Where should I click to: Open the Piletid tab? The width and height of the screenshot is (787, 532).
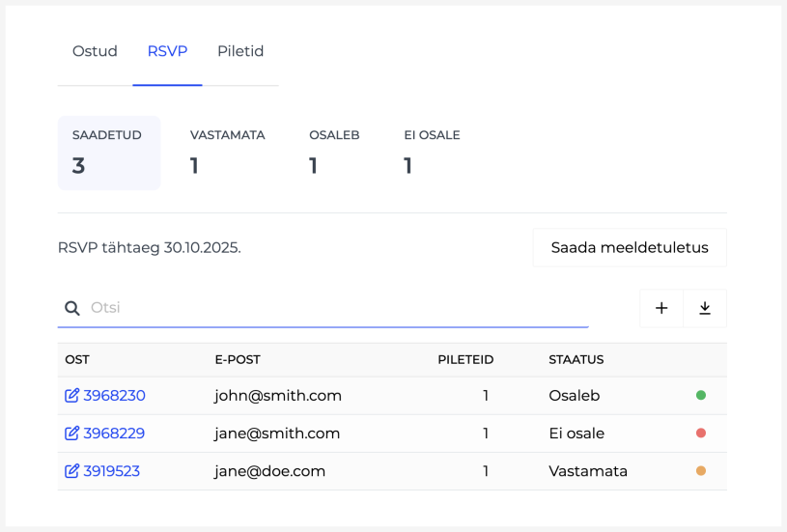point(240,51)
